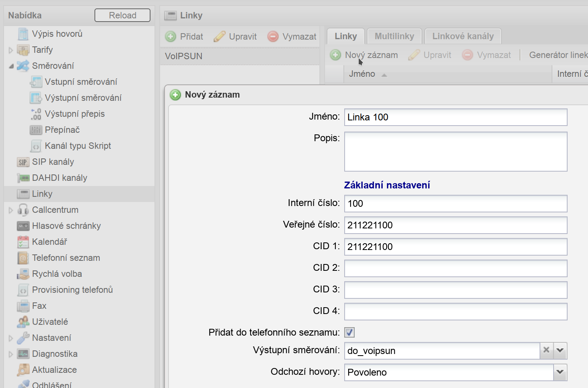Click Nový záznam toolbar button

364,55
